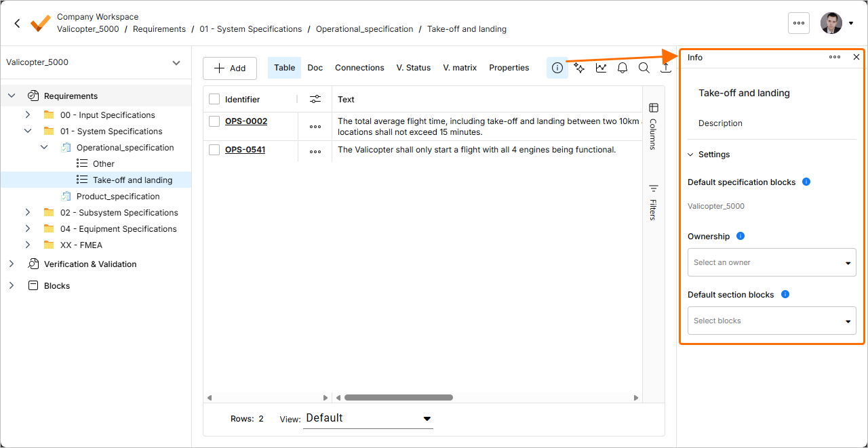
Task: Open the Columns side panel
Action: 654,126
